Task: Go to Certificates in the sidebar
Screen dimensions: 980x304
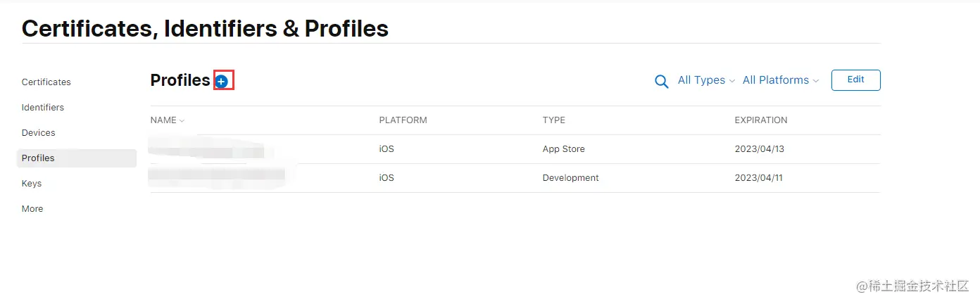Action: (46, 82)
